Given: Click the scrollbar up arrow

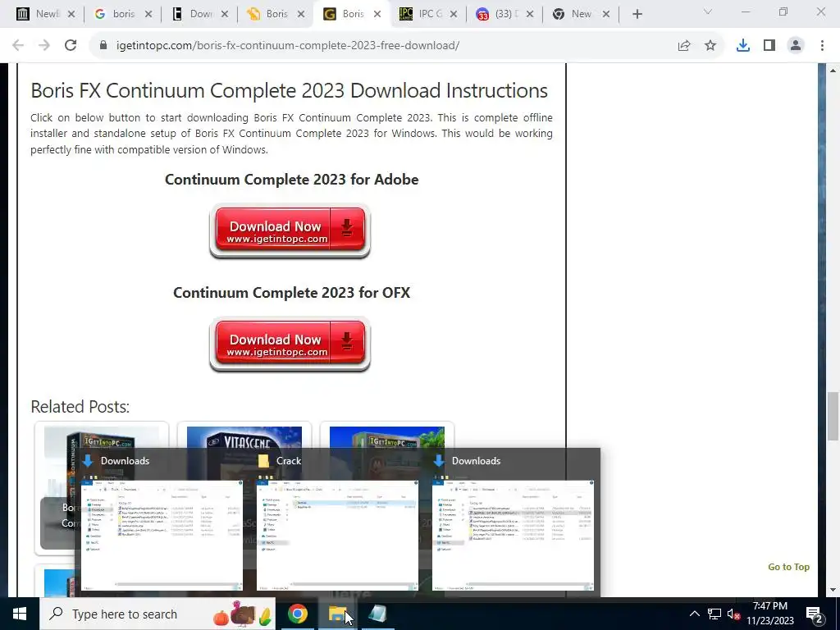Looking at the screenshot, I should [833, 71].
